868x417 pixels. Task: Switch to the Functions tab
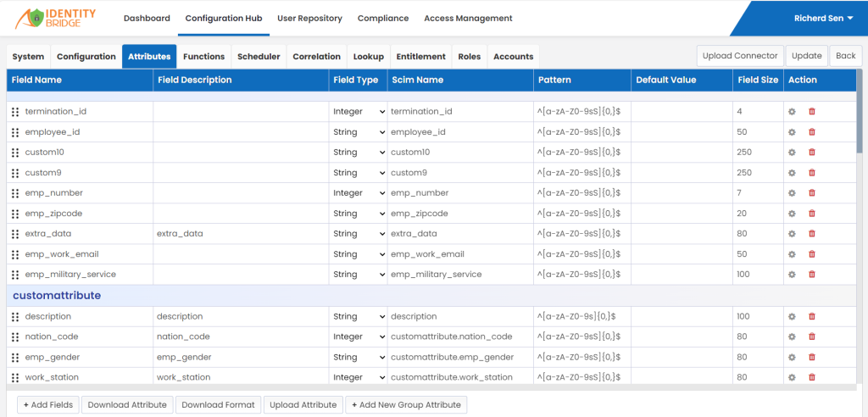tap(203, 57)
